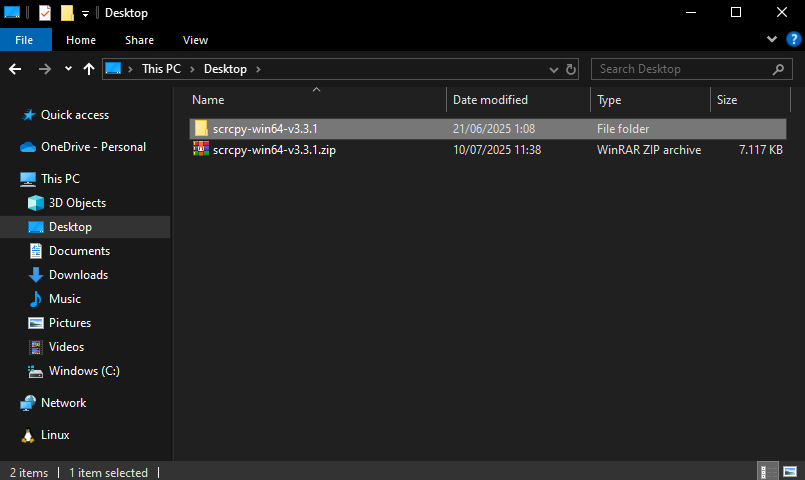Sort by the Type column header
This screenshot has width=805, height=480.
[609, 100]
